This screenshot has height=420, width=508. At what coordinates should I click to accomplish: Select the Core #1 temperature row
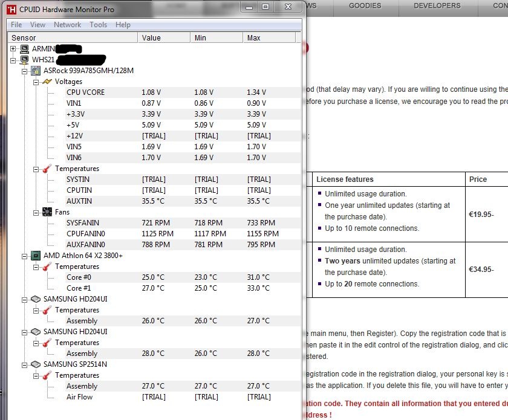pos(183,288)
